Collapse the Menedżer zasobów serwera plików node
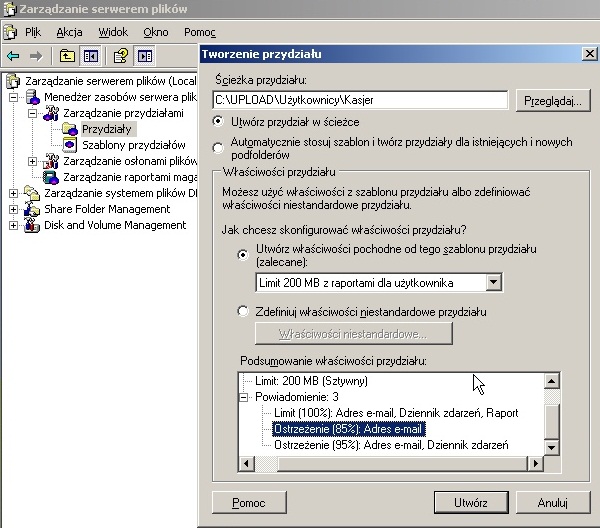Viewport: 600px width, 528px height. 14,98
